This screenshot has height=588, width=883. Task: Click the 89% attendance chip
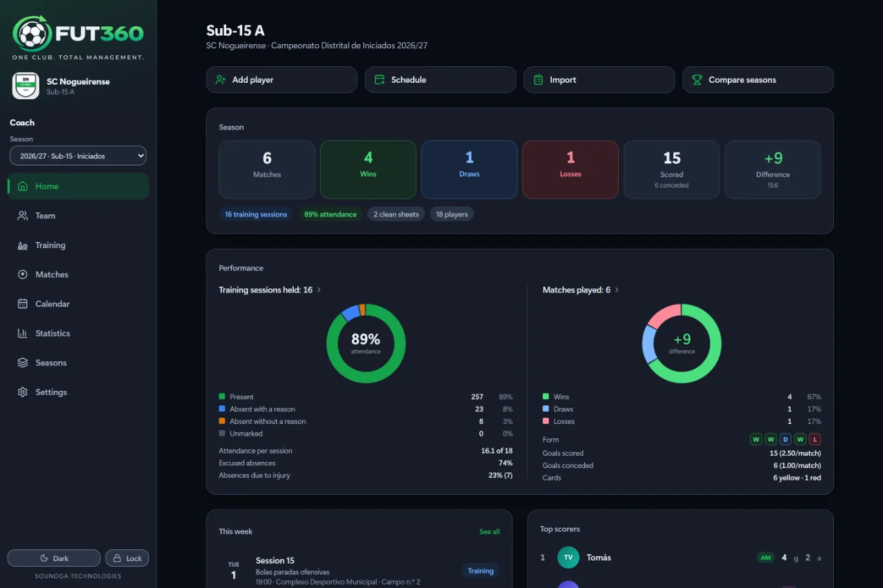click(x=330, y=214)
